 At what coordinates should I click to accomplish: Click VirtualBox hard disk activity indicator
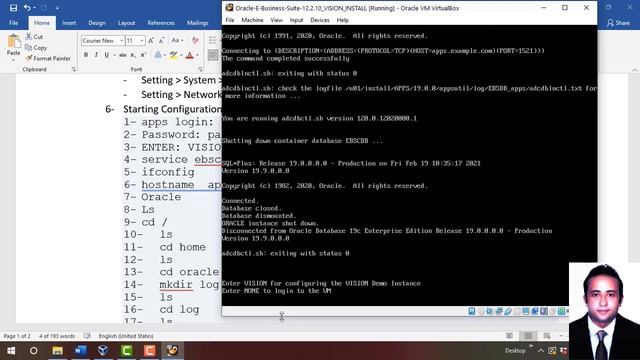pos(471,311)
